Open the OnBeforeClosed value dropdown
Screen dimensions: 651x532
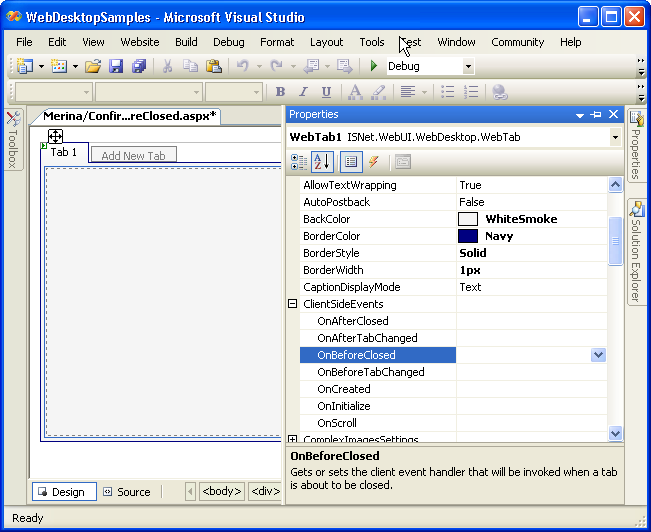pos(598,355)
